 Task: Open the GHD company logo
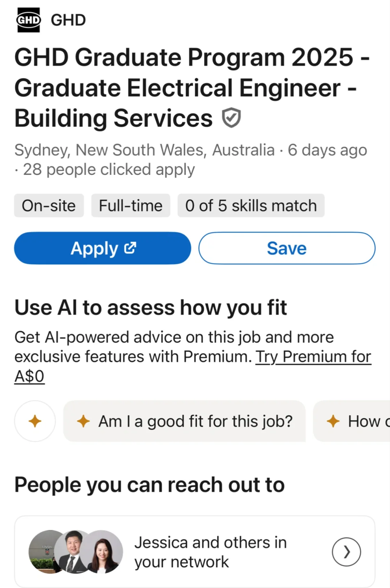tap(29, 20)
